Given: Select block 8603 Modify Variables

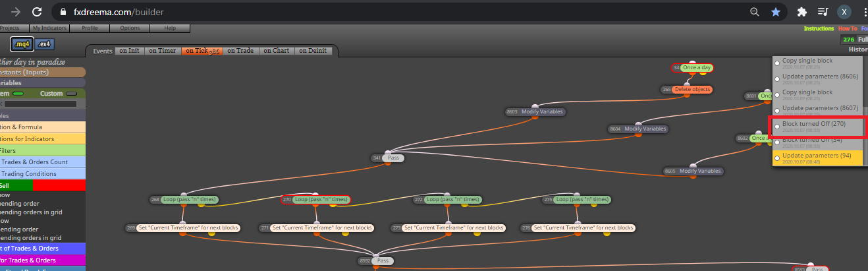Looking at the screenshot, I should pos(535,112).
